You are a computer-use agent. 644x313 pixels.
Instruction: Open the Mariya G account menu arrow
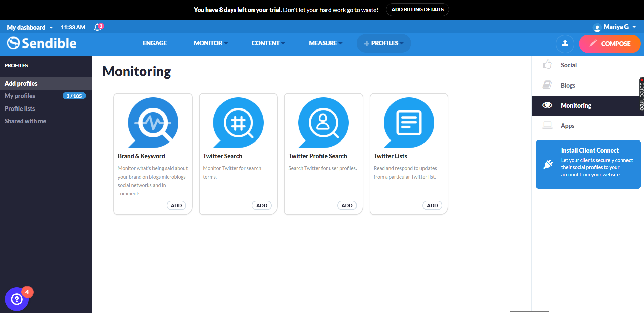click(x=634, y=27)
